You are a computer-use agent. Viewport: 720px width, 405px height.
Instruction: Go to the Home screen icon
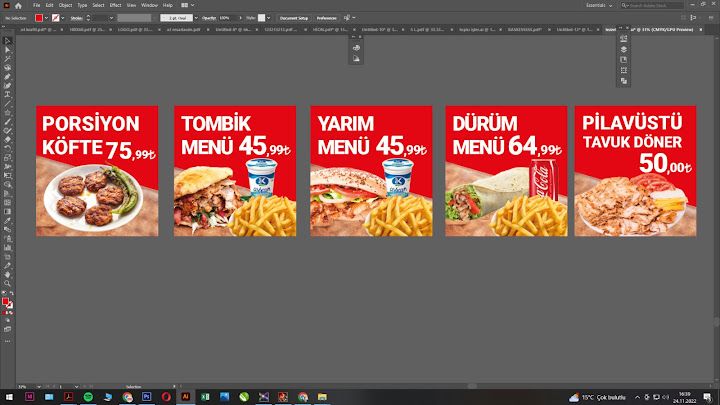click(18, 6)
